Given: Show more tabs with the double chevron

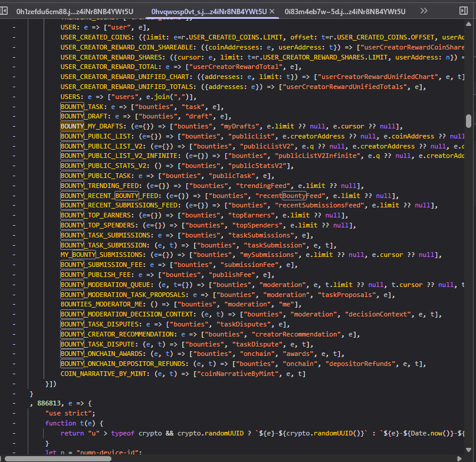Looking at the screenshot, I should pyautogui.click(x=424, y=11).
